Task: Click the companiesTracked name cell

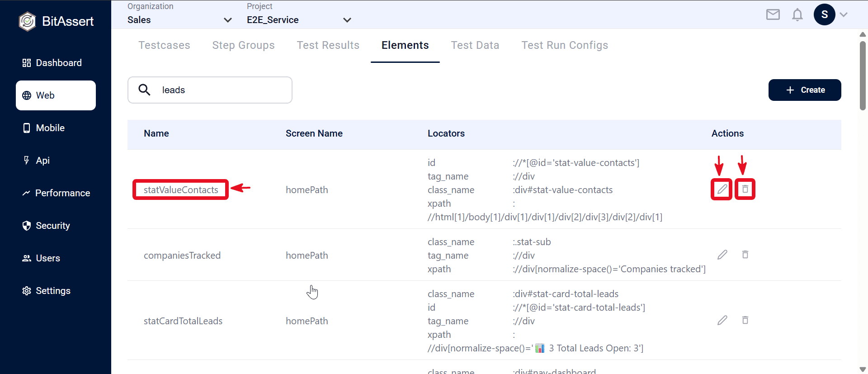Action: [182, 256]
